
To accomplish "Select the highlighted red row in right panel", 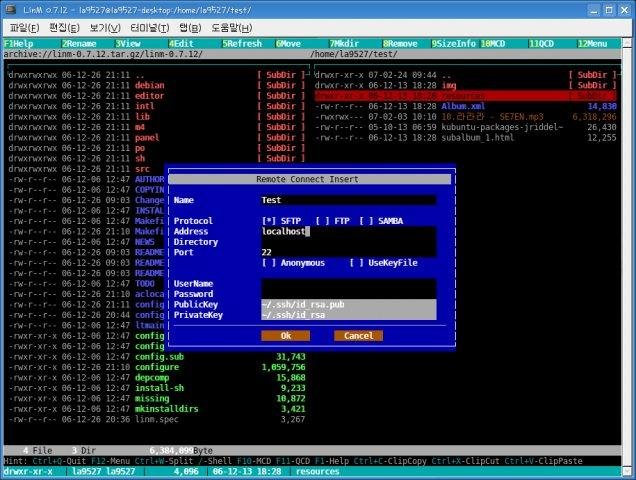I will pos(465,96).
